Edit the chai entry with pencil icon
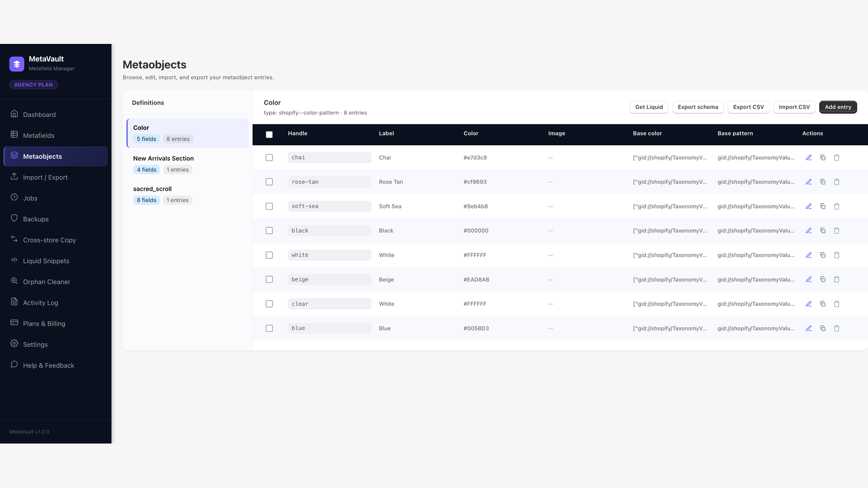Screen dimensions: 868x488 tap(808, 158)
